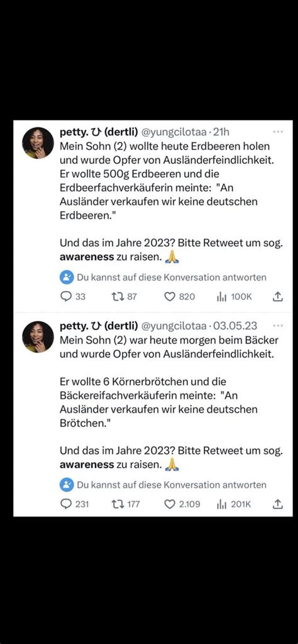Viewport: 298px width, 644px height.
Task: Open the 03.05.23 timestamp link
Action: (235, 326)
